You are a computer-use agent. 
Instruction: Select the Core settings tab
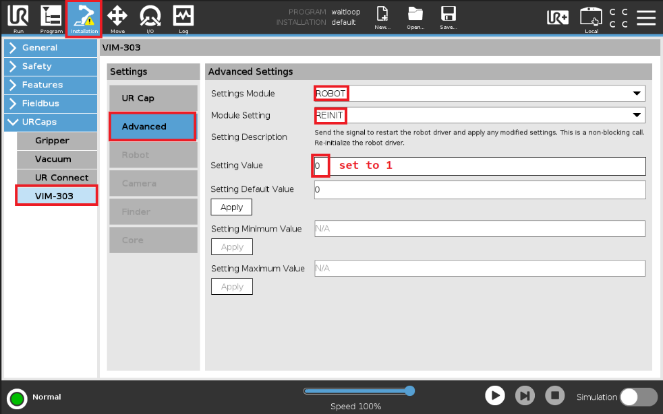pos(153,240)
